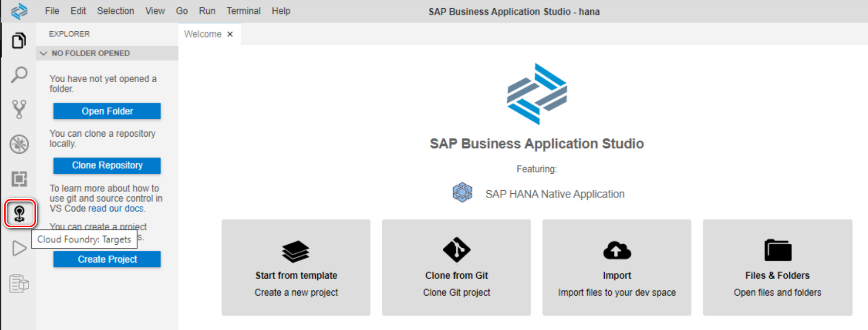
Task: Open the Terminal menu
Action: tap(243, 11)
